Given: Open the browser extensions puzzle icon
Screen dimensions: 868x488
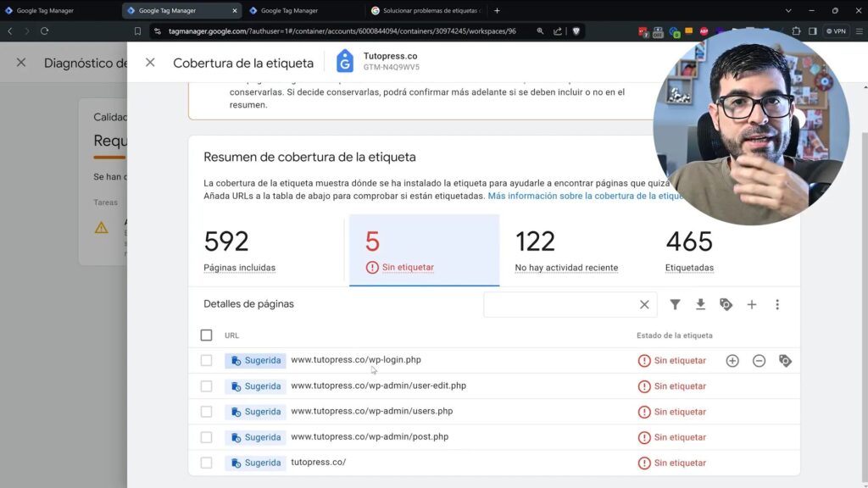Looking at the screenshot, I should (x=796, y=31).
